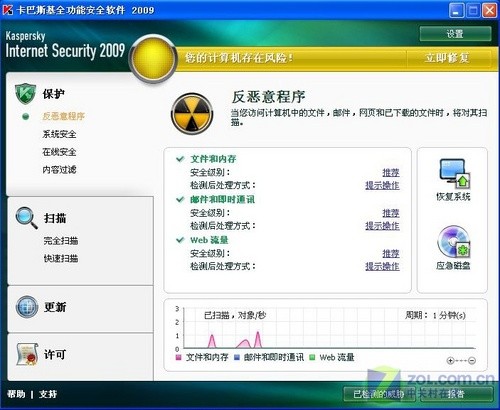Click the yellow radiation anti-malware icon

pos(192,113)
